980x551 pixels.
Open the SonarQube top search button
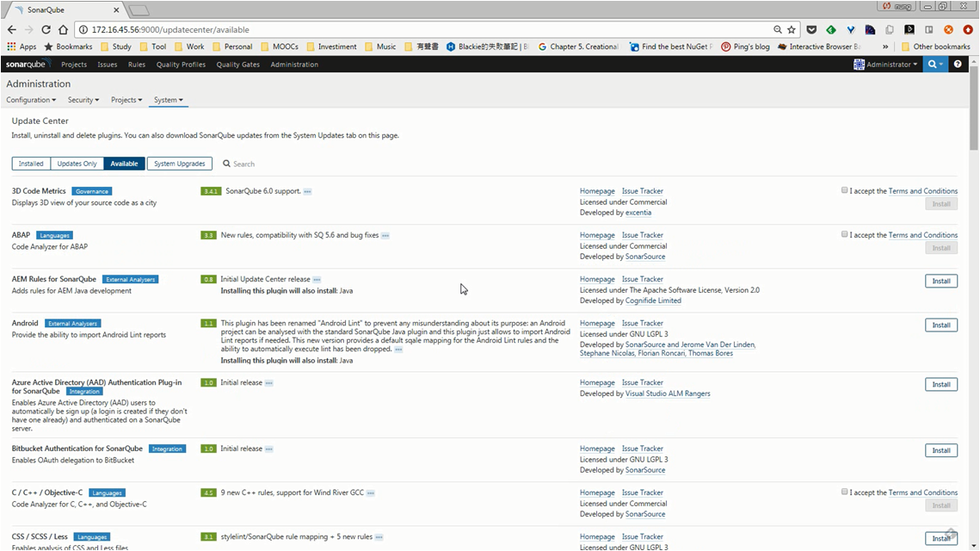(934, 64)
